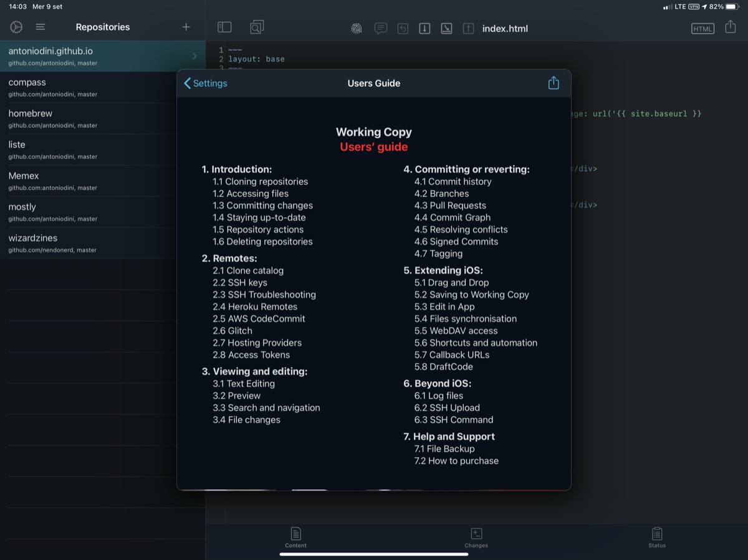
Task: Add a new repository with plus icon
Action: (186, 27)
